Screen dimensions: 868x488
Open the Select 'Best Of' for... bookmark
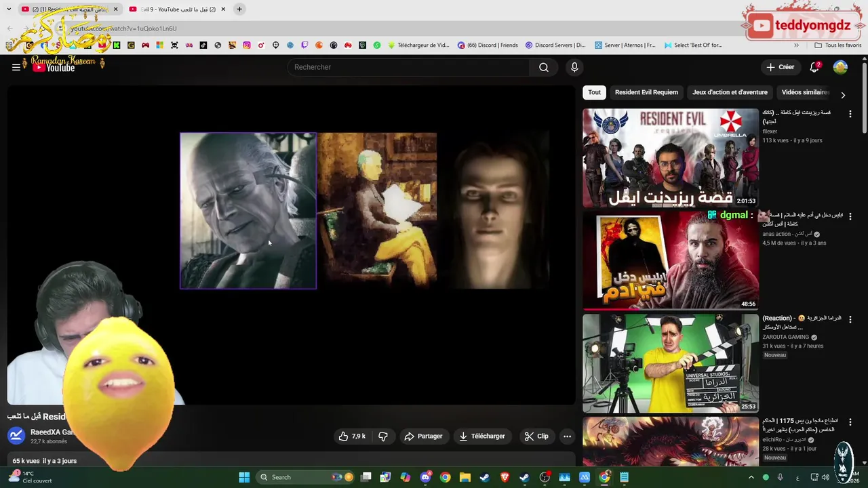(x=692, y=45)
